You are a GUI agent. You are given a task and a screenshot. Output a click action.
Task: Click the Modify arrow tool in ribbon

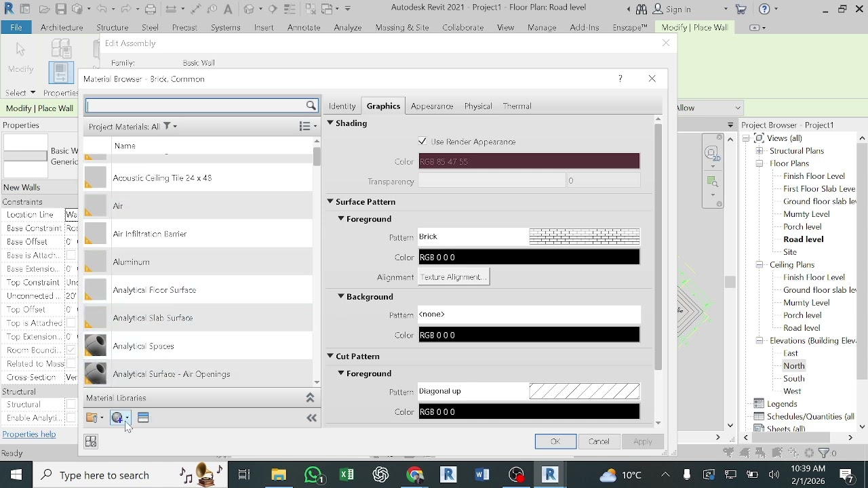tap(20, 50)
